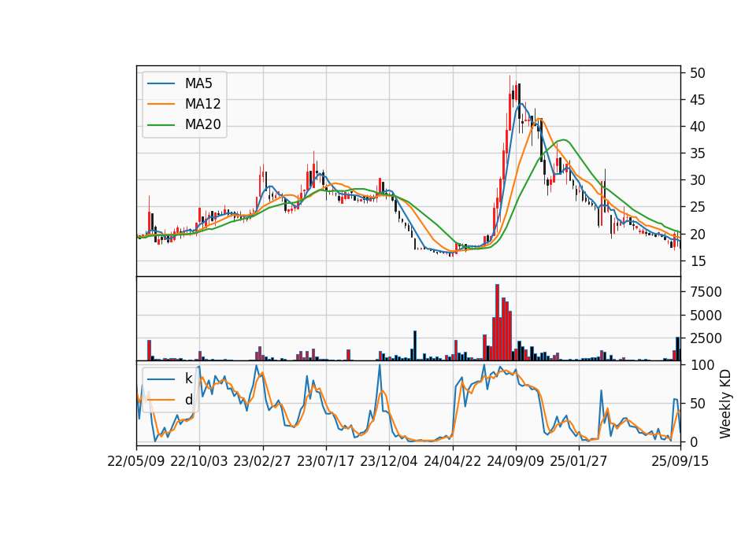The height and width of the screenshot is (543, 756).
Task: Click the MA5 legend label
Action: tap(198, 83)
